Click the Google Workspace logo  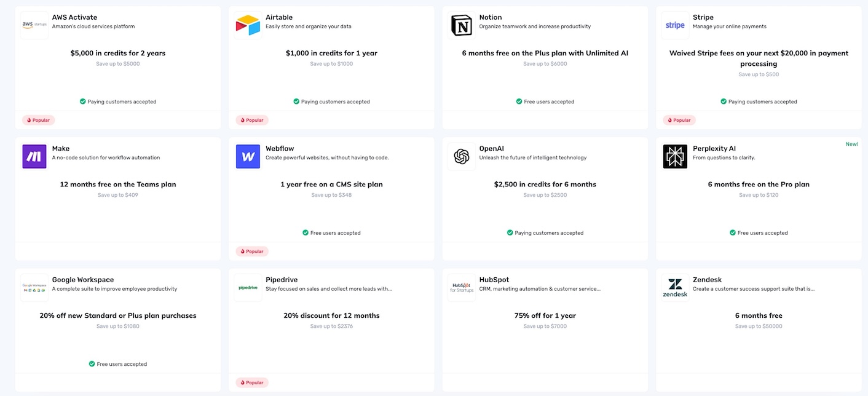(34, 288)
